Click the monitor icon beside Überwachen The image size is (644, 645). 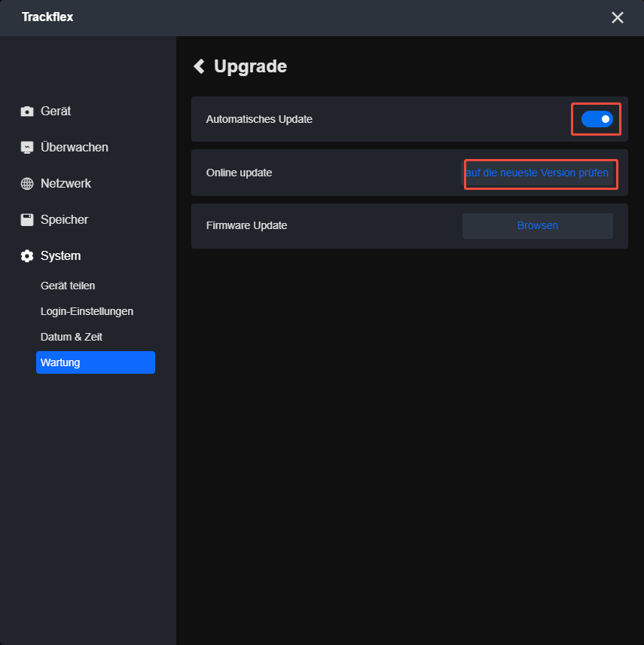pos(27,147)
